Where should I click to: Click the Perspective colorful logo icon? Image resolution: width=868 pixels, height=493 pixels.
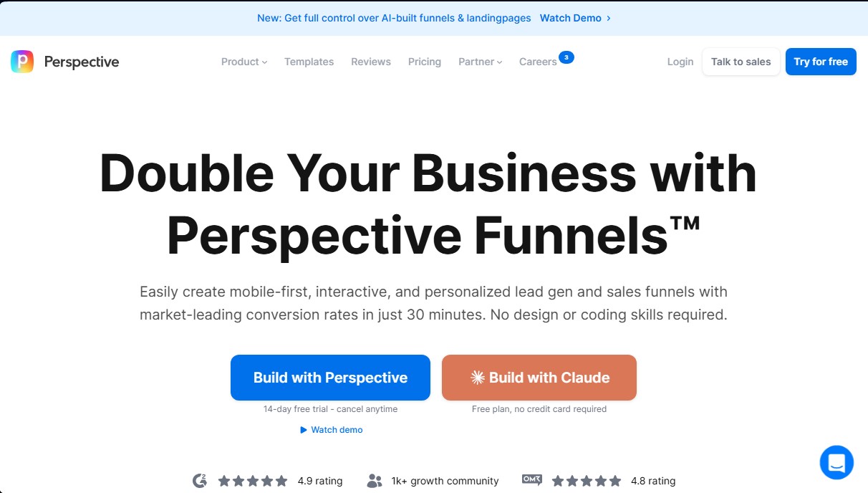point(22,62)
